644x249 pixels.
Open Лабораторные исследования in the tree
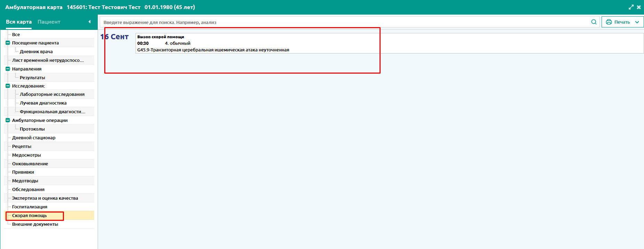(52, 94)
